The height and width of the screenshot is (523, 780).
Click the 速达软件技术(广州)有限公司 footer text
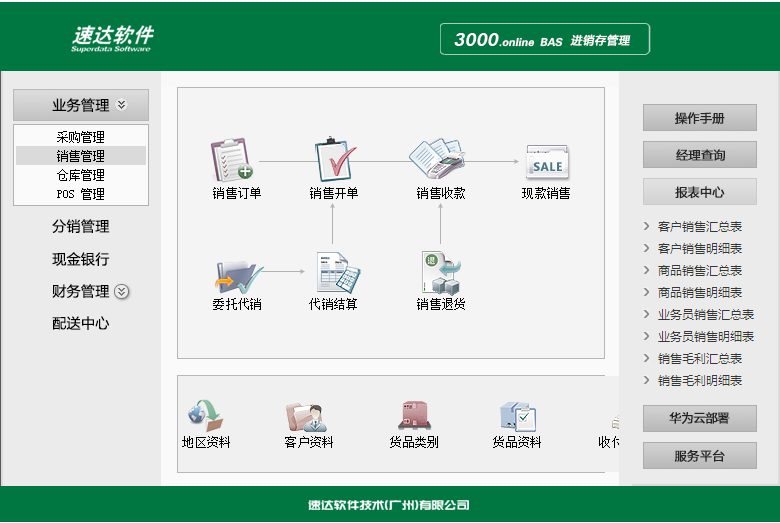coord(389,505)
